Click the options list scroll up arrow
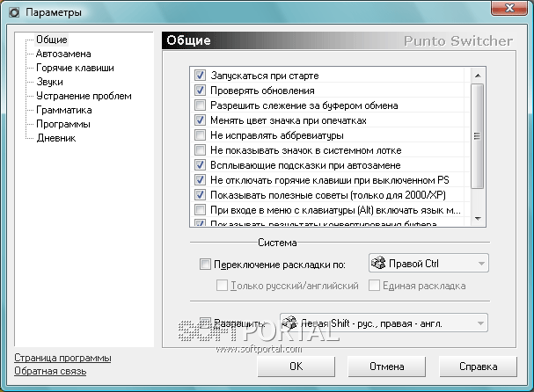The image size is (534, 392). [478, 76]
